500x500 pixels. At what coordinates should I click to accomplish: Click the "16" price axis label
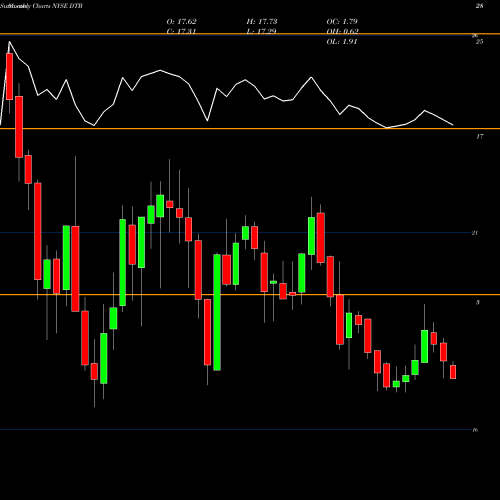click(475, 430)
